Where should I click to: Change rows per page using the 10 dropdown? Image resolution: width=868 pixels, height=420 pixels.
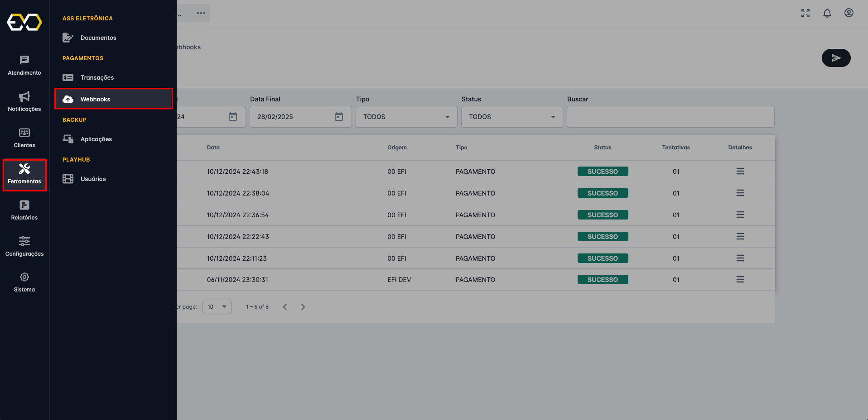coord(217,307)
